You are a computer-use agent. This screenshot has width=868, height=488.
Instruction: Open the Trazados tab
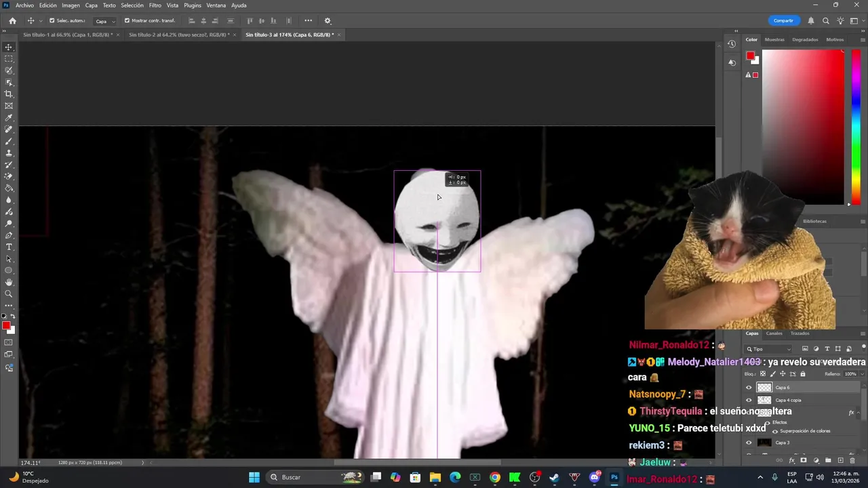pyautogui.click(x=800, y=333)
